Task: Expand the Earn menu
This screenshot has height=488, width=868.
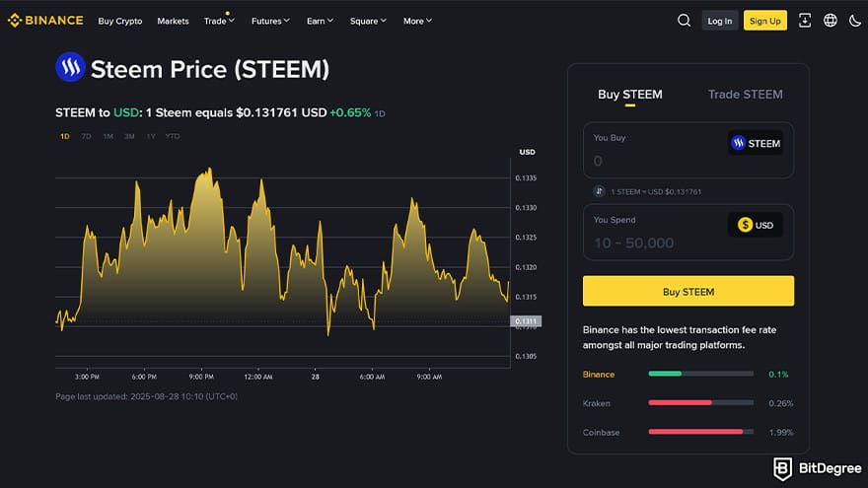Action: click(320, 21)
